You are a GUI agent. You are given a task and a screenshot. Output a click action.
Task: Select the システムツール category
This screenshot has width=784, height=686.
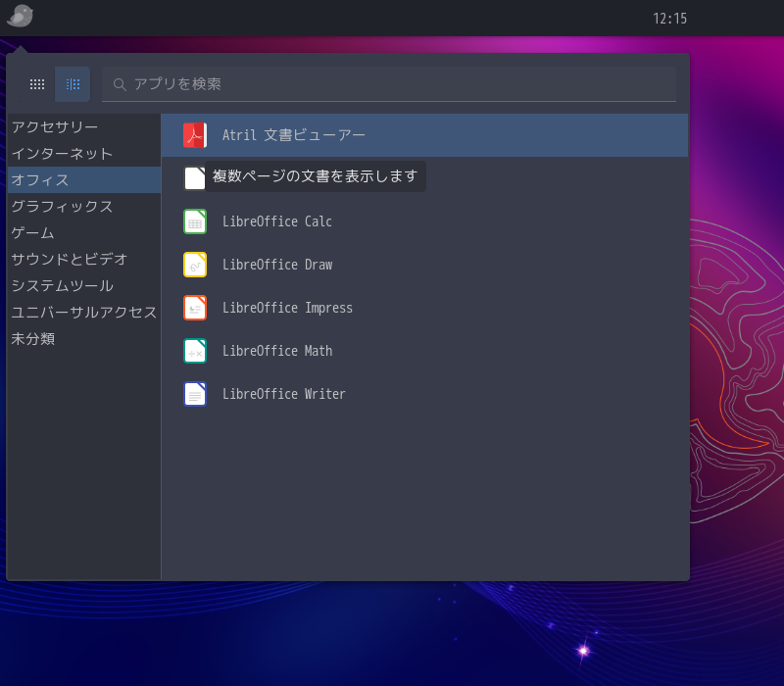[x=84, y=285]
